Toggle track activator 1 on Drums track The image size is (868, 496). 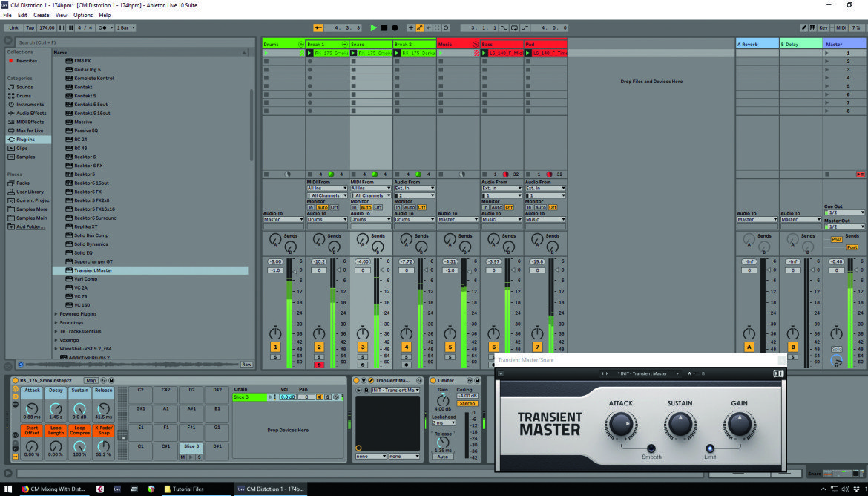tap(275, 347)
